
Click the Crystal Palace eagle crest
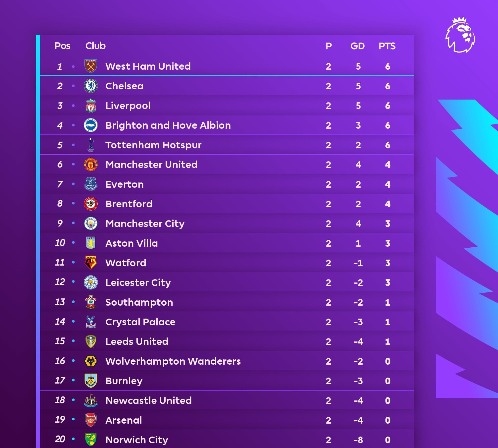point(91,322)
